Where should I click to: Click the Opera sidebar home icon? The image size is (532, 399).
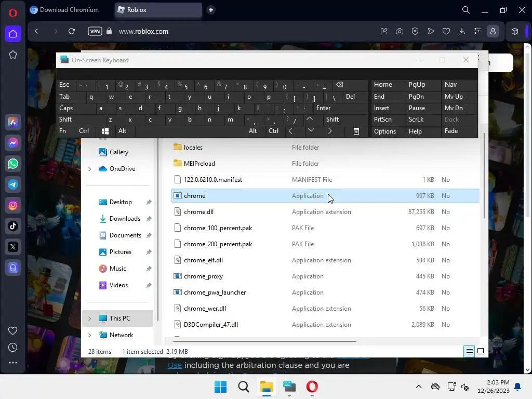point(13,34)
